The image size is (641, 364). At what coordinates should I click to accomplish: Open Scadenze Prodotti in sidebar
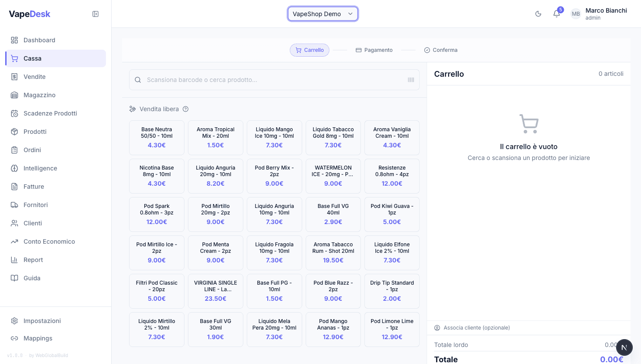click(50, 113)
